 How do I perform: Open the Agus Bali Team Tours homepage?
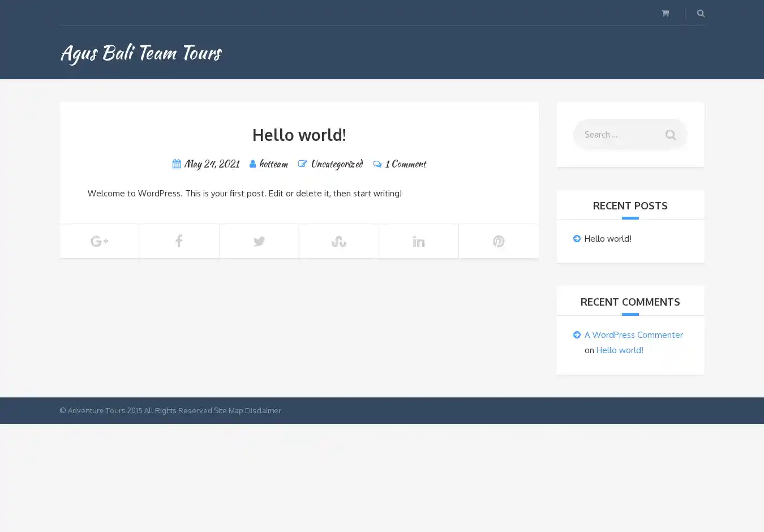[x=141, y=53]
